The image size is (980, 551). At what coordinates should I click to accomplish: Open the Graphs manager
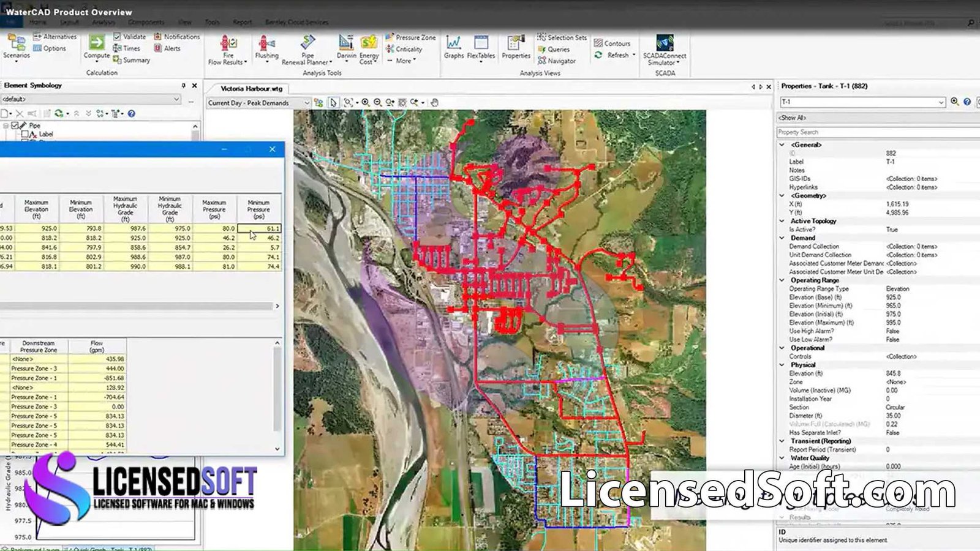point(453,47)
